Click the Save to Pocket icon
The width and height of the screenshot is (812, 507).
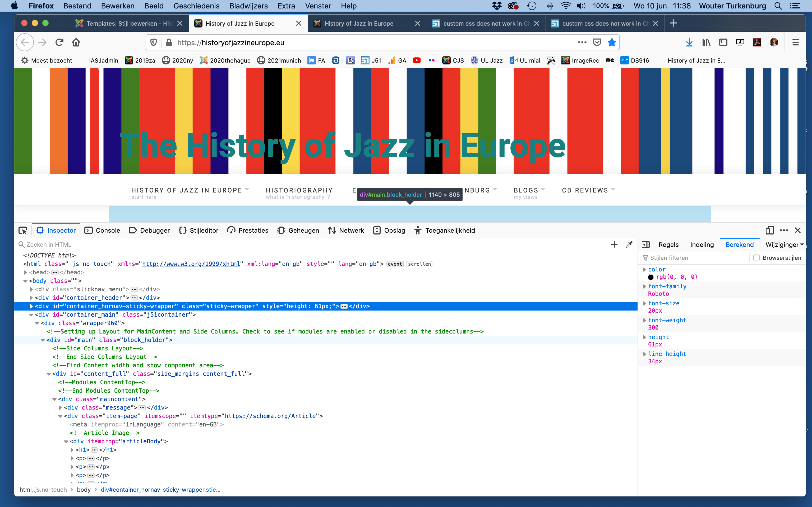[x=597, y=42]
